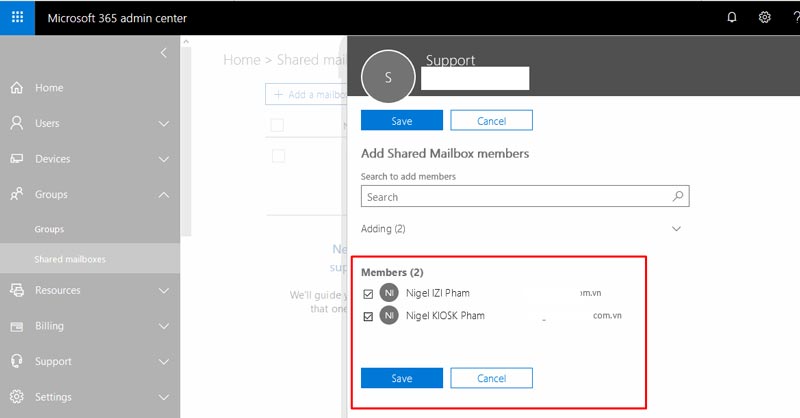Image resolution: width=800 pixels, height=418 pixels.
Task: Click the Home icon in sidebar
Action: (x=17, y=88)
